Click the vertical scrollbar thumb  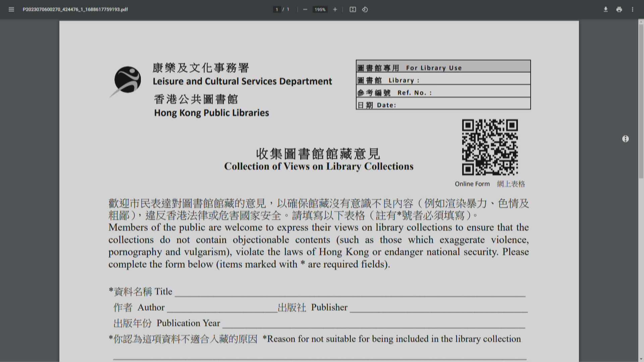[641, 101]
